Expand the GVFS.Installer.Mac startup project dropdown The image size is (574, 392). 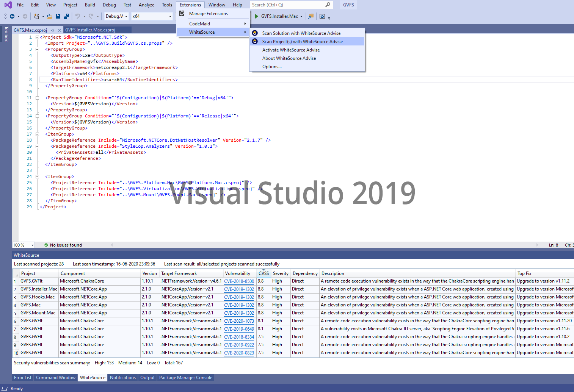click(x=301, y=16)
